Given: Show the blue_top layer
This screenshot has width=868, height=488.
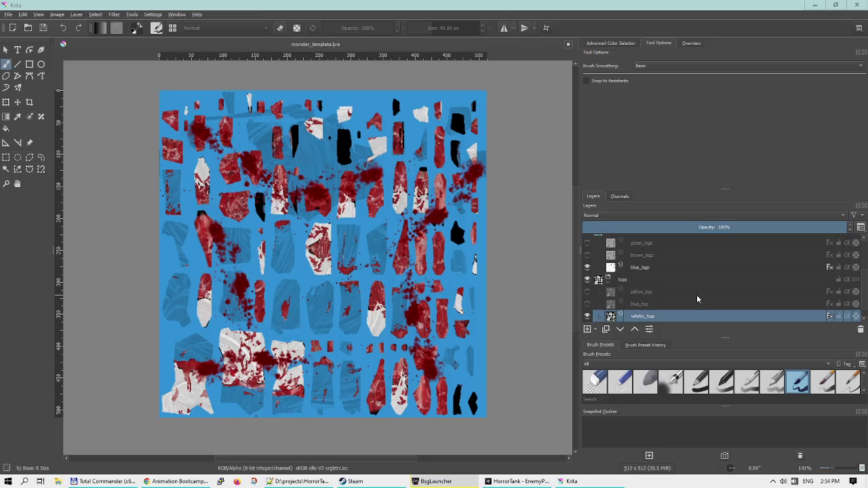Looking at the screenshot, I should coord(587,304).
